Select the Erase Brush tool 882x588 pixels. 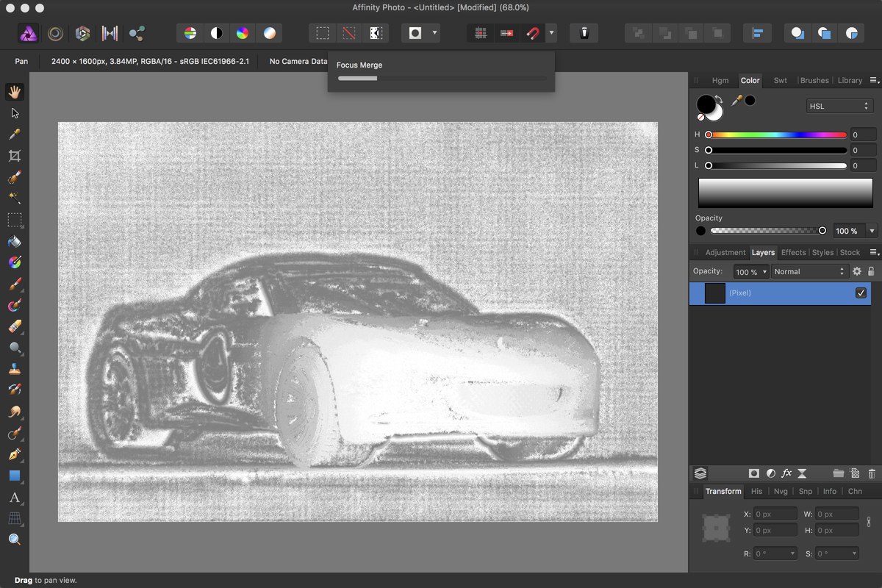point(14,326)
